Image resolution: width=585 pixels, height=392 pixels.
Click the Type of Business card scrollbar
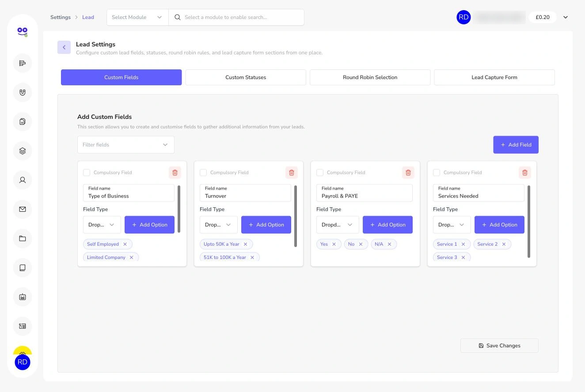(x=179, y=209)
